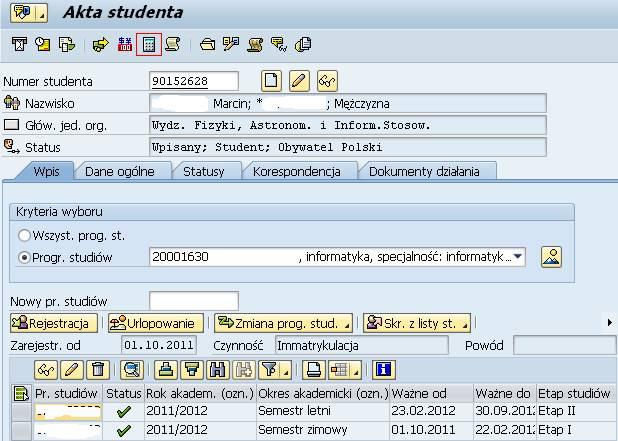Click the Okres akademicki (ozn.) column header

pyautogui.click(x=323, y=393)
